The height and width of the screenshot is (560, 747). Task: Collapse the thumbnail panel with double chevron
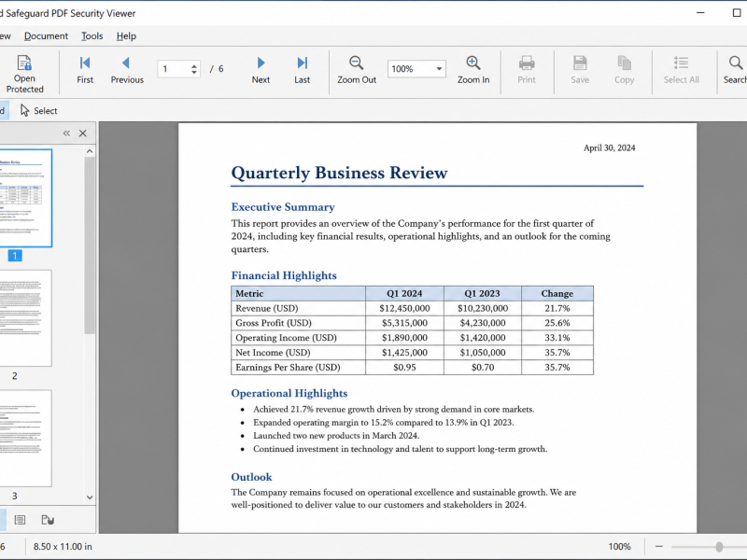(66, 133)
